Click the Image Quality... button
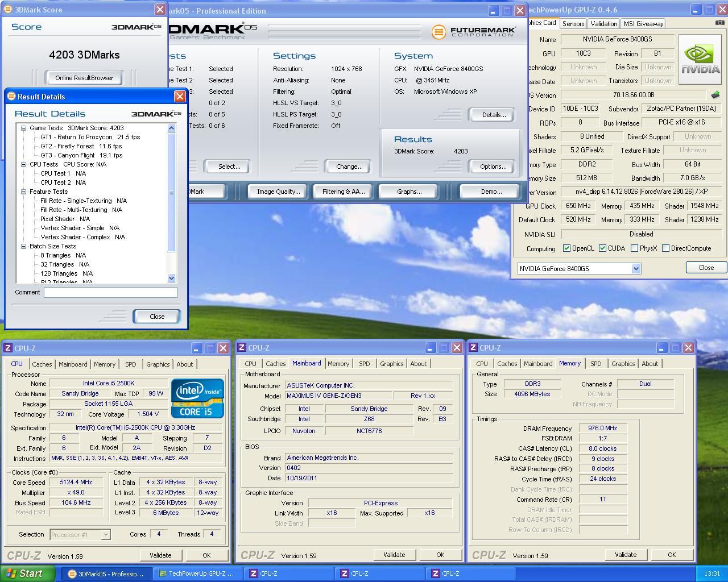Image resolution: width=728 pixels, height=582 pixels. tap(278, 192)
